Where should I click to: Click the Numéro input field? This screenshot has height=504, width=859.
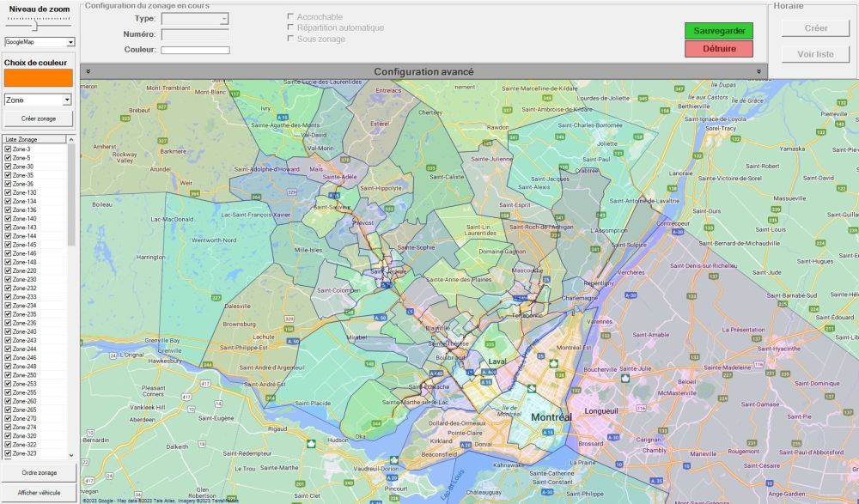point(194,34)
